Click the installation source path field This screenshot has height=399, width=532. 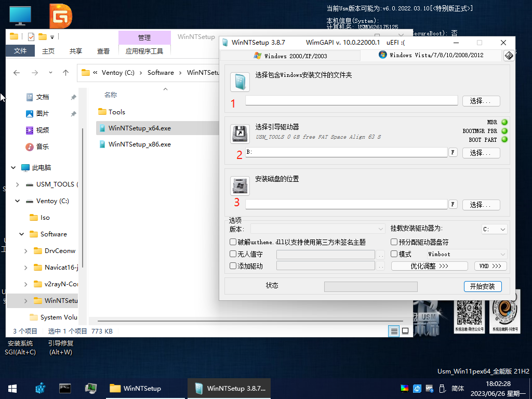coord(352,100)
